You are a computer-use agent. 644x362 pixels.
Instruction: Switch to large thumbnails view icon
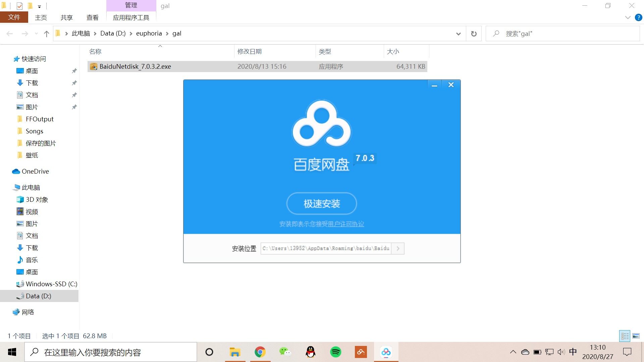click(x=636, y=336)
